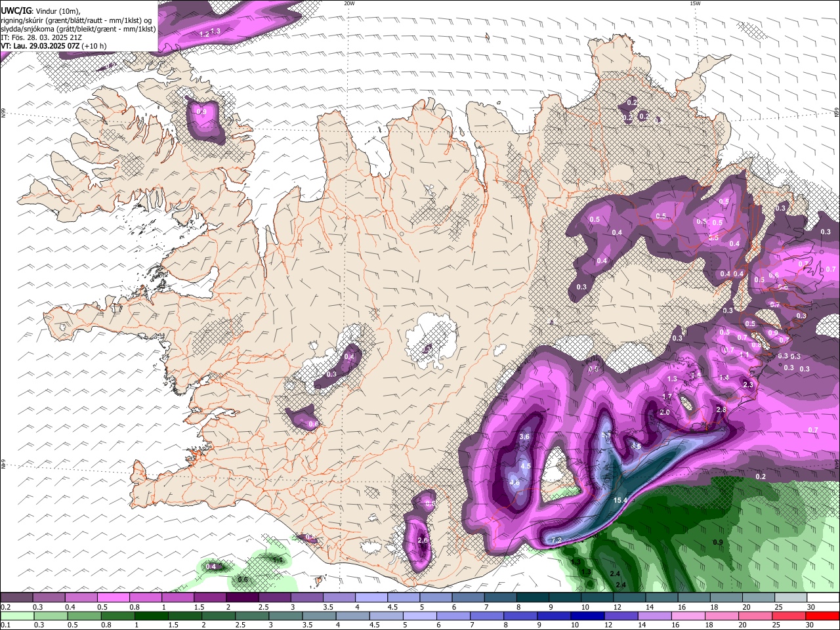Click the 0.2 label in upper legend row
Screen dimensions: 840x630
pos(5,607)
